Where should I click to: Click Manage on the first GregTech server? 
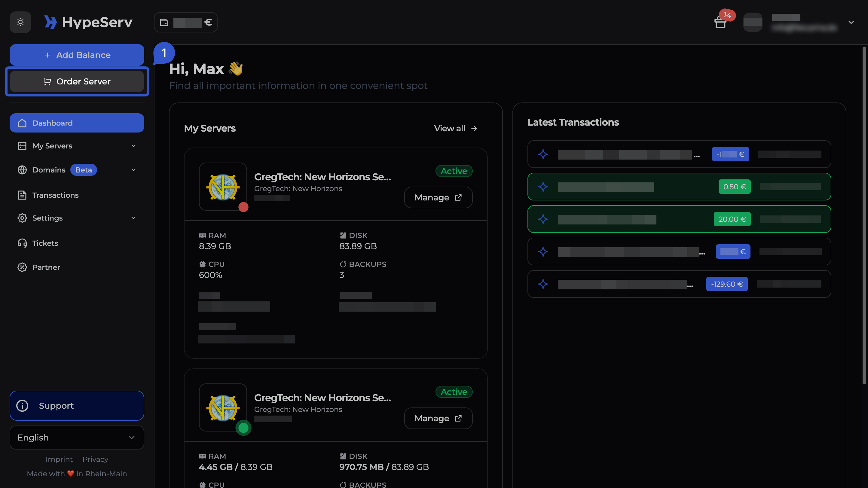click(438, 197)
